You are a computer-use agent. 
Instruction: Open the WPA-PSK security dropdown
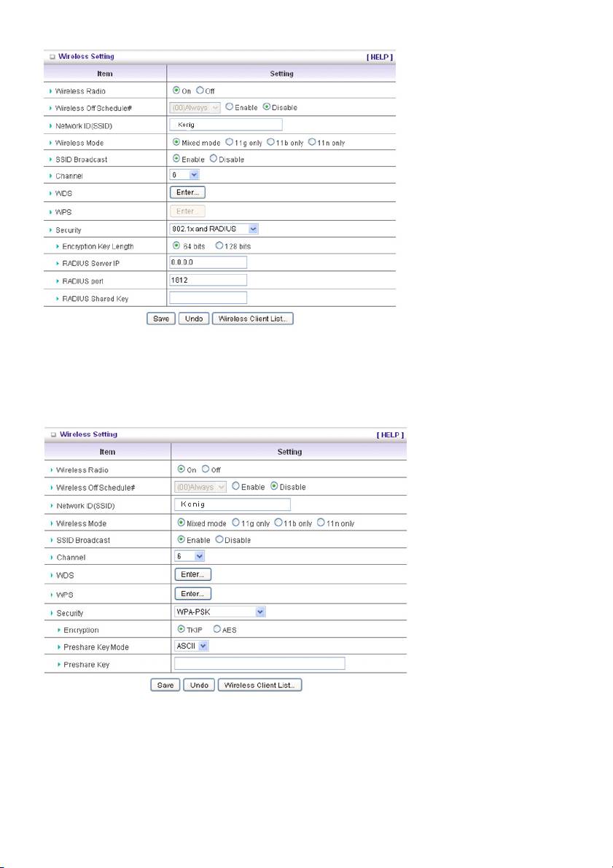[219, 611]
